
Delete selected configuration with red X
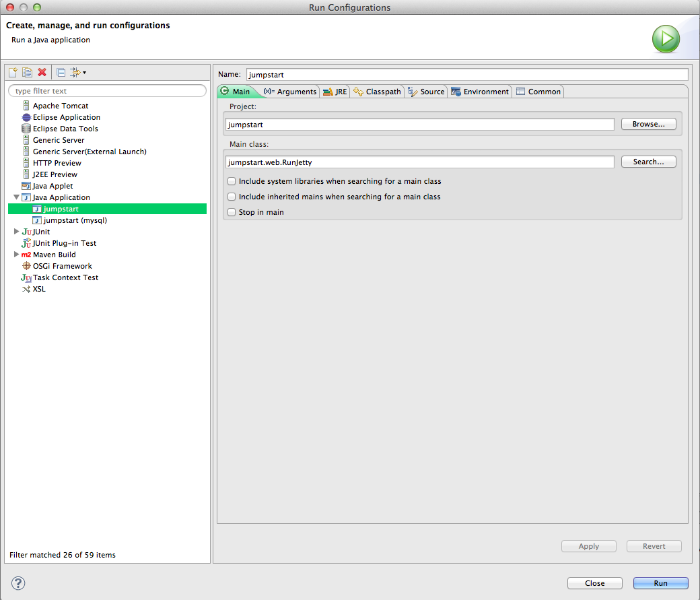pos(42,72)
